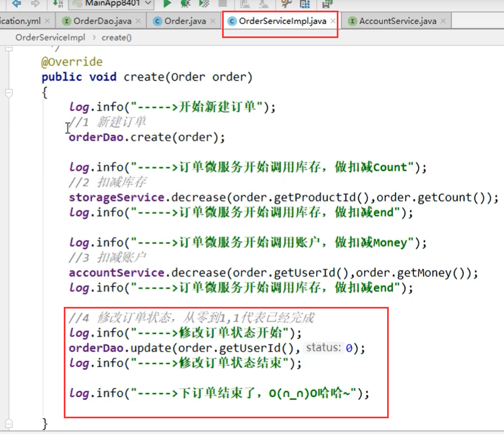Click the orderDao.create(order) call

coord(147,137)
